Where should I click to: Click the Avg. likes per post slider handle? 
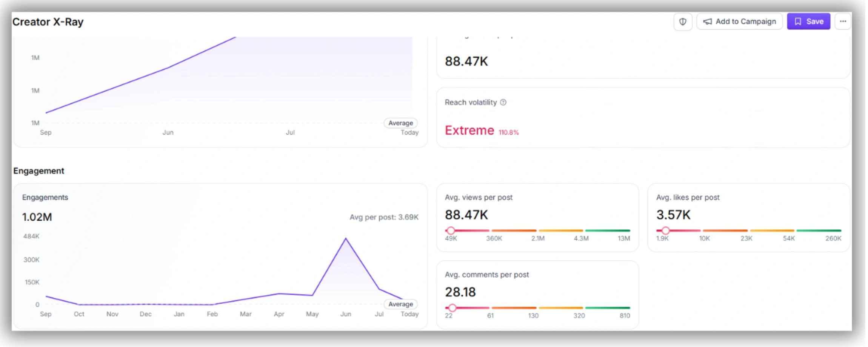666,230
